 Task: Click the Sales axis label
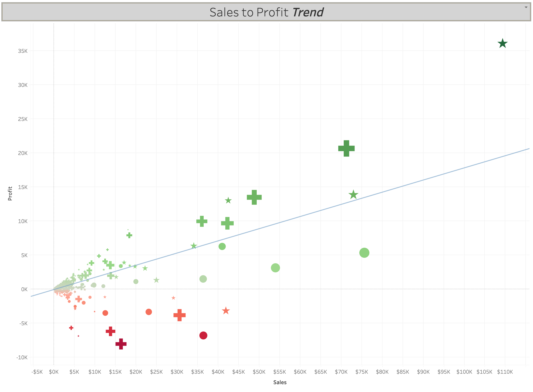pos(280,382)
